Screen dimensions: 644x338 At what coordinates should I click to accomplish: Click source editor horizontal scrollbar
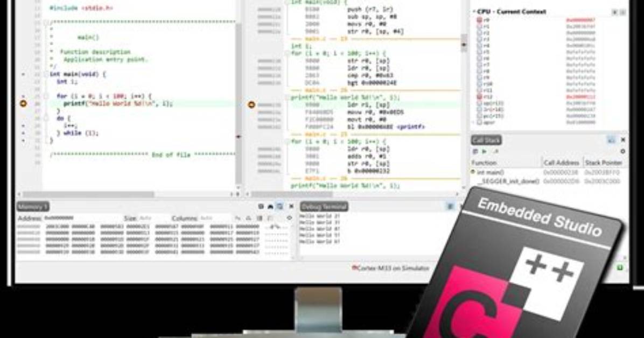coord(88,194)
